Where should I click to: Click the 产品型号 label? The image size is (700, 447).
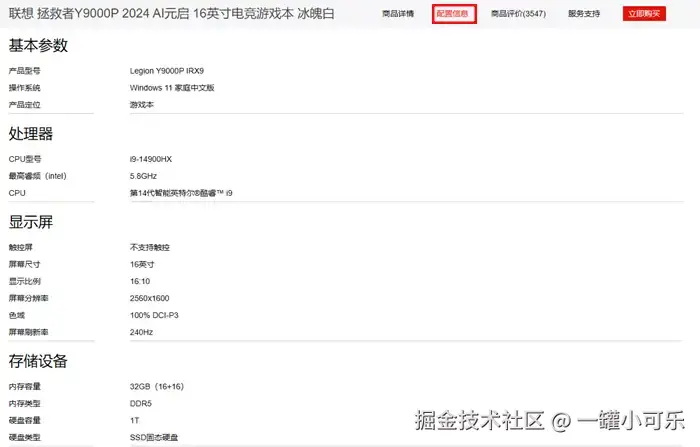tap(25, 71)
